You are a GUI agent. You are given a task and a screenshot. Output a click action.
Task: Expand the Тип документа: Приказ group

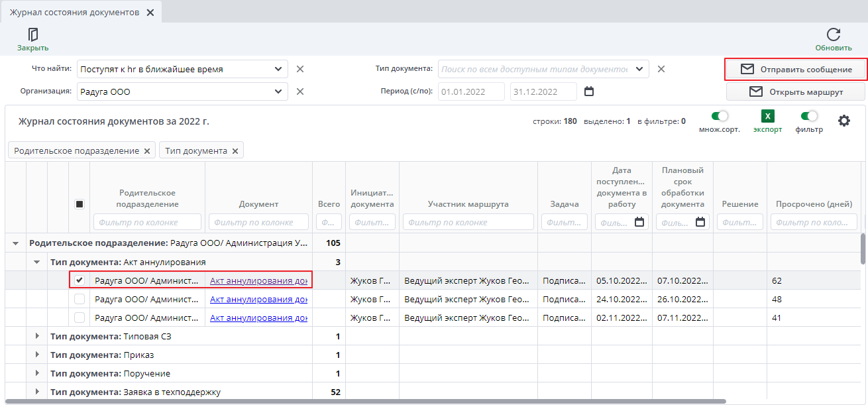(x=38, y=355)
